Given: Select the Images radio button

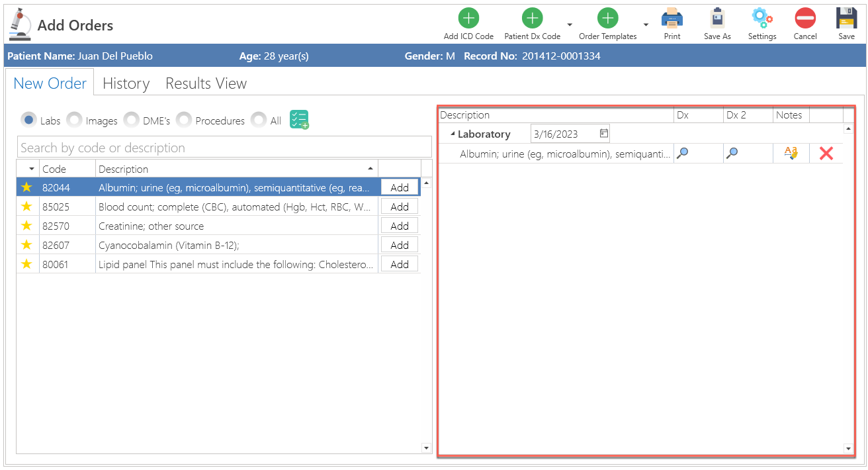Looking at the screenshot, I should click(x=74, y=120).
